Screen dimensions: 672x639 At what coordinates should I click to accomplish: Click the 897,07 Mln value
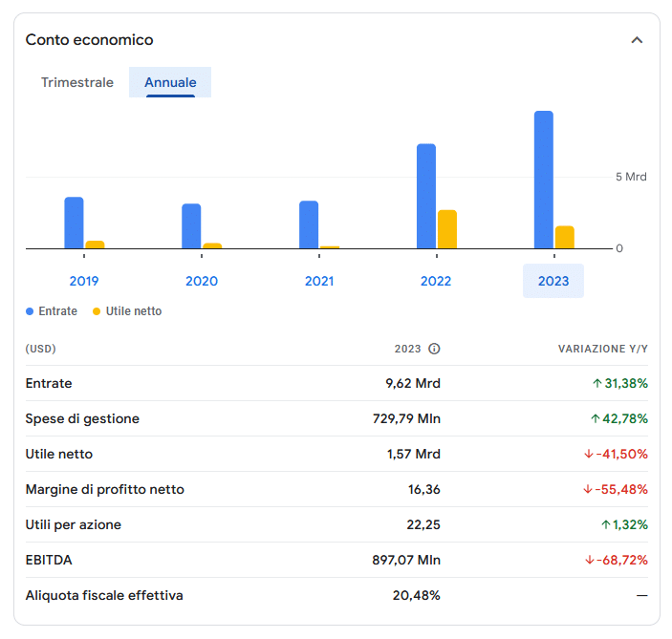406,560
